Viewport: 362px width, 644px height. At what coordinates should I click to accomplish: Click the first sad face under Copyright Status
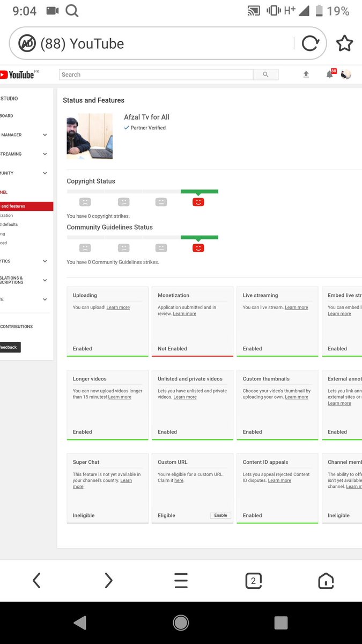pyautogui.click(x=85, y=202)
